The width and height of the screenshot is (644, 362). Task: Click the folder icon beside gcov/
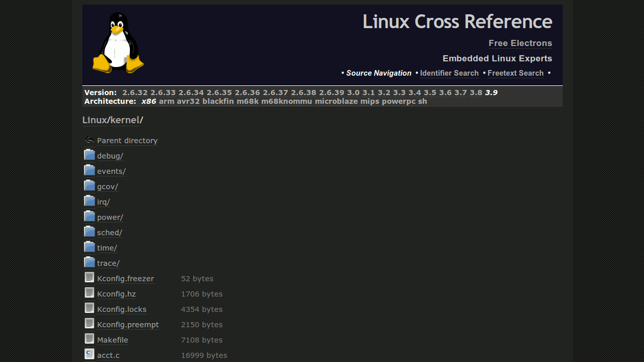[89, 185]
